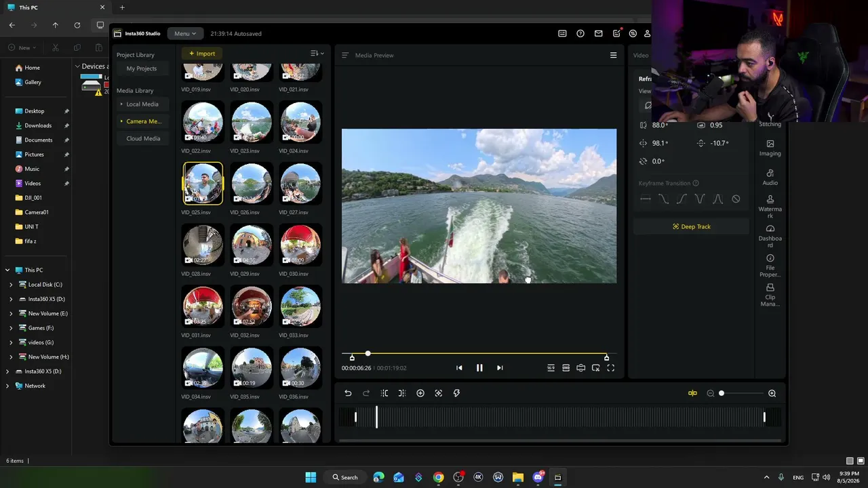Jump to the previous frame button
Screen dimensions: 868x488
click(459, 368)
